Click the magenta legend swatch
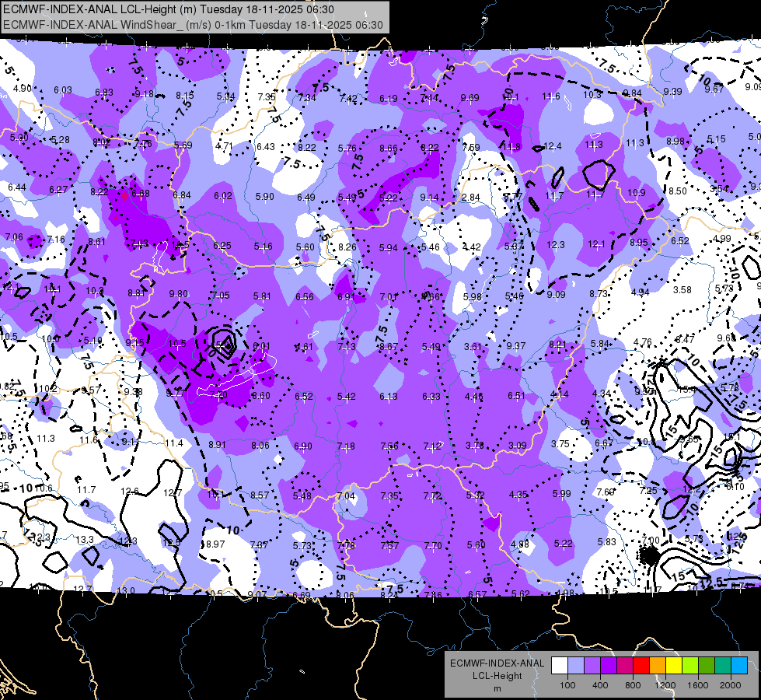 coord(625,666)
